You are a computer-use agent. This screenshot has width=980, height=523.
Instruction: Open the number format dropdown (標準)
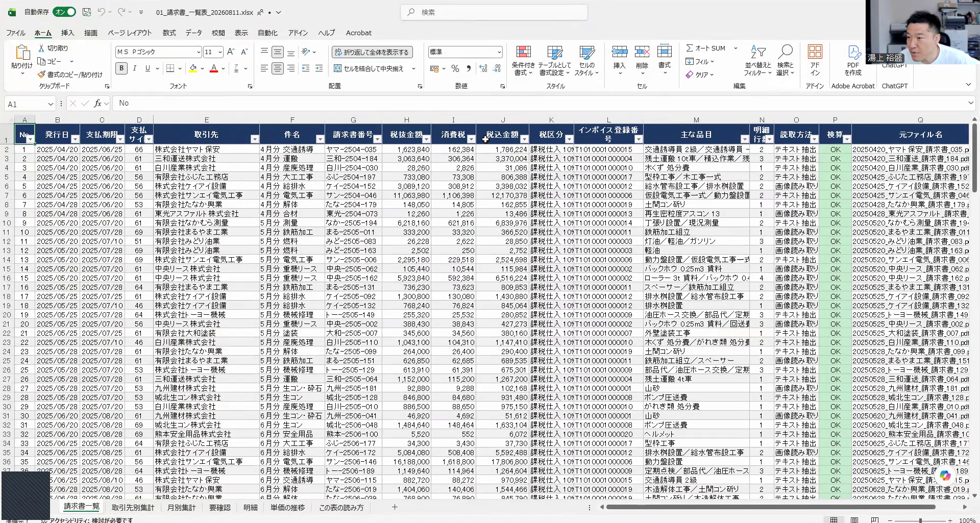point(499,52)
